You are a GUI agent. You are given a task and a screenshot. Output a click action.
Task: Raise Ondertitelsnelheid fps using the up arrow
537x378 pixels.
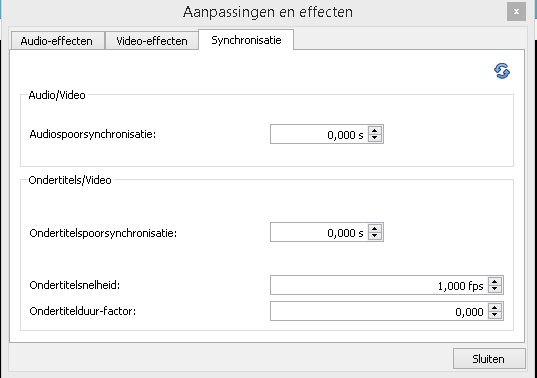coord(495,281)
